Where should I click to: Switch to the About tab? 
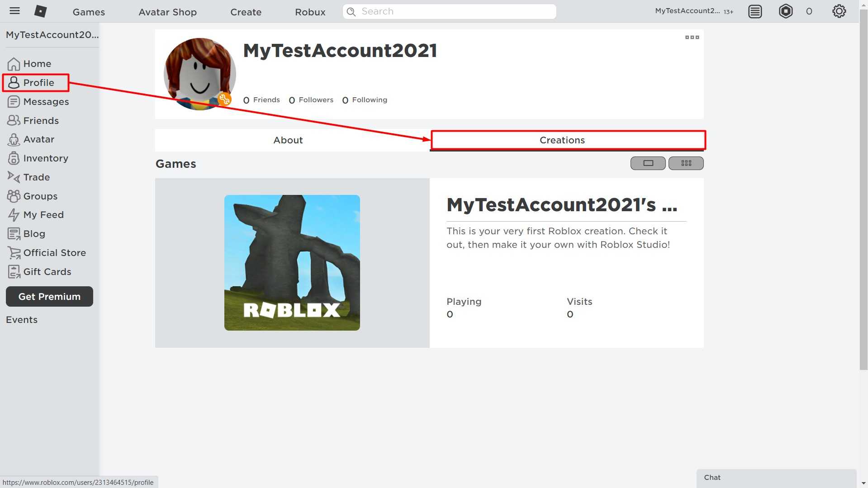click(x=288, y=140)
